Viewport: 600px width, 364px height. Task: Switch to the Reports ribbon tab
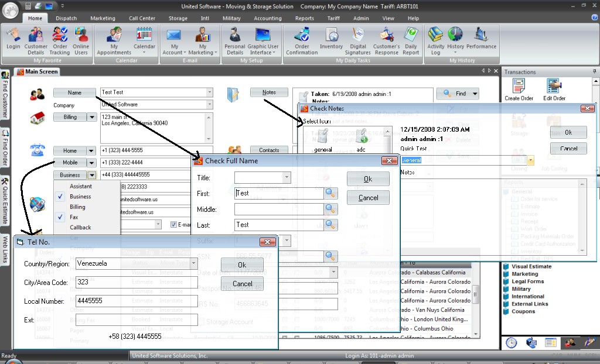point(304,18)
